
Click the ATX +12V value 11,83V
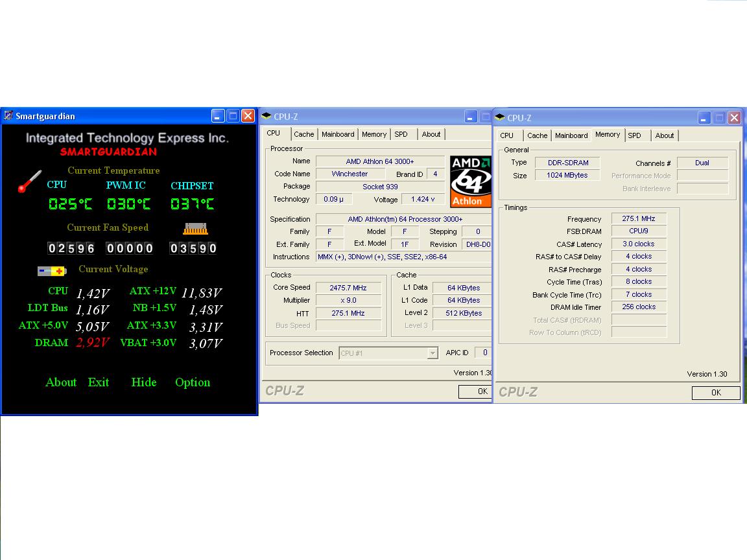(x=202, y=293)
